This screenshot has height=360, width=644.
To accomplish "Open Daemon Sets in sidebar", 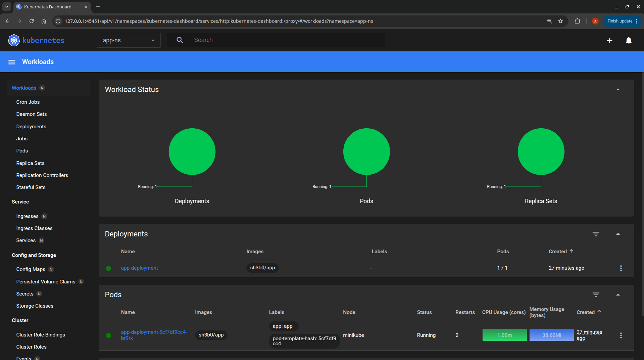I will click(x=32, y=114).
